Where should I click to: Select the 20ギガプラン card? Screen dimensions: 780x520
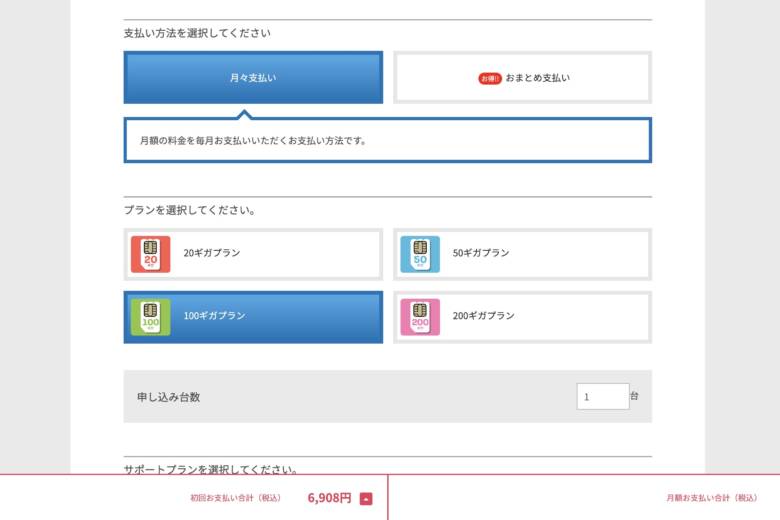tap(253, 254)
